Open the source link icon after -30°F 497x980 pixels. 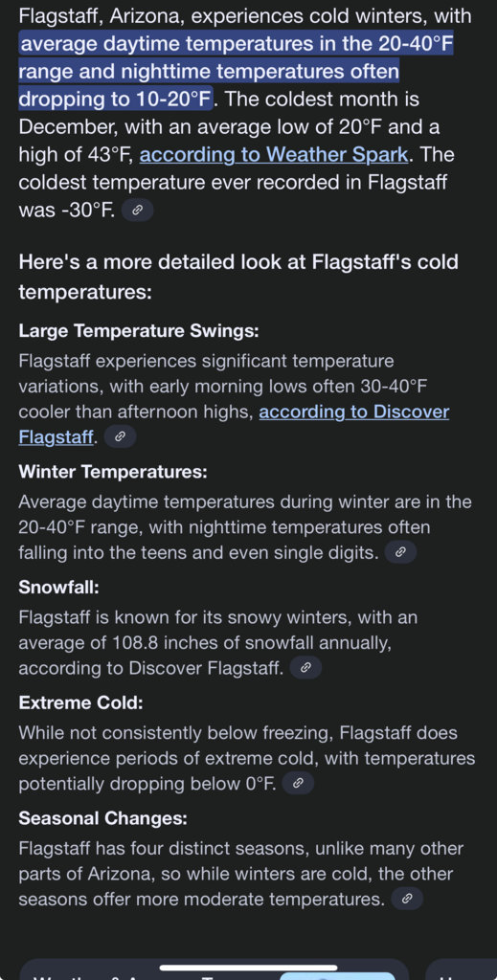coord(137,211)
